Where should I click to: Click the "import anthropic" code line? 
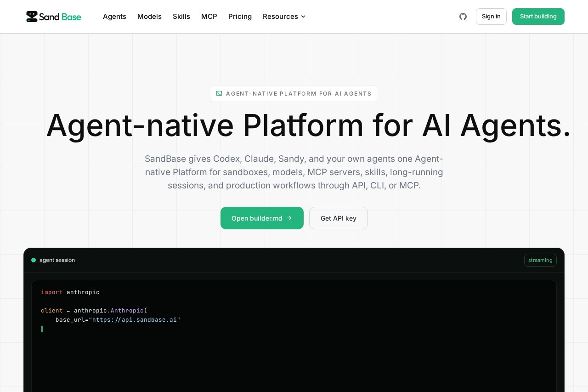(x=70, y=292)
